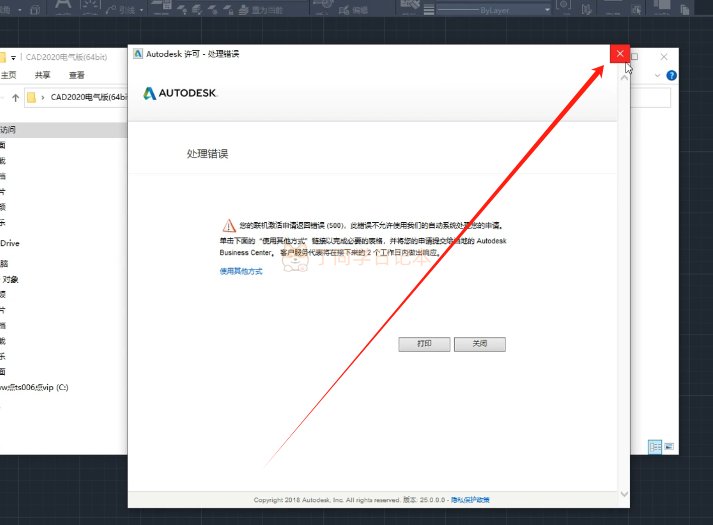This screenshot has height=525, width=713.
Task: Switch Explorer to details view layout
Action: [x=655, y=447]
